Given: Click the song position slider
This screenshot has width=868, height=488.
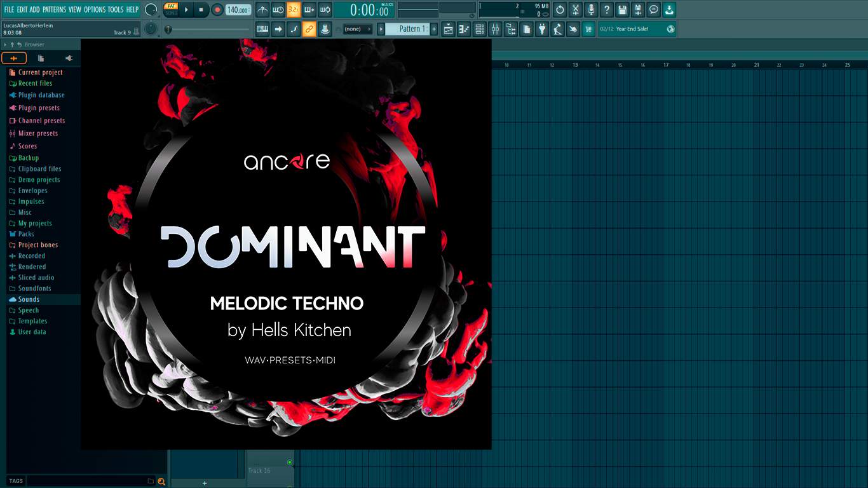Looking at the screenshot, I should point(207,29).
